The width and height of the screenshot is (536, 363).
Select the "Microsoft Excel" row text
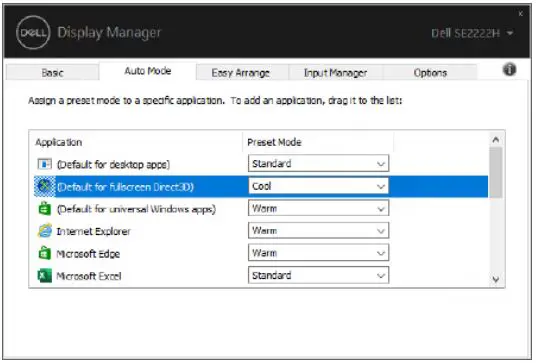point(89,276)
